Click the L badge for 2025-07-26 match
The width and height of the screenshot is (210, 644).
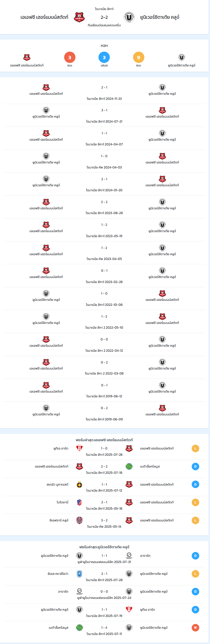[195, 448]
